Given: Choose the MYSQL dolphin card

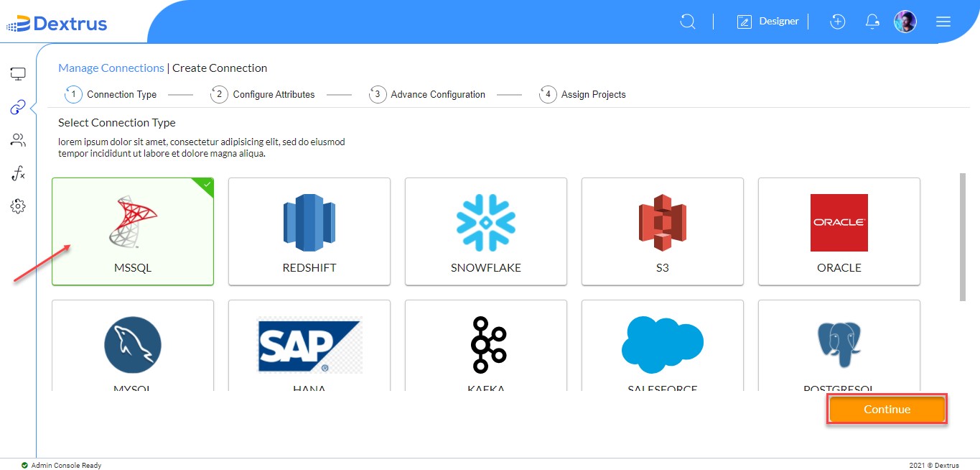Looking at the screenshot, I should click(x=133, y=346).
